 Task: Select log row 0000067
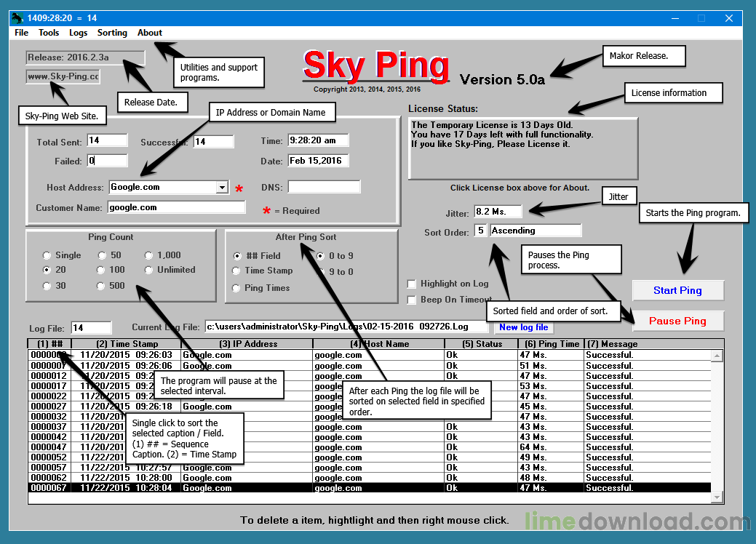[x=370, y=488]
